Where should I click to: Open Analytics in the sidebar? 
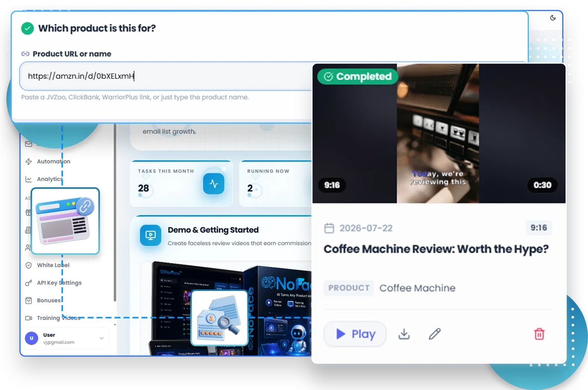pyautogui.click(x=50, y=179)
